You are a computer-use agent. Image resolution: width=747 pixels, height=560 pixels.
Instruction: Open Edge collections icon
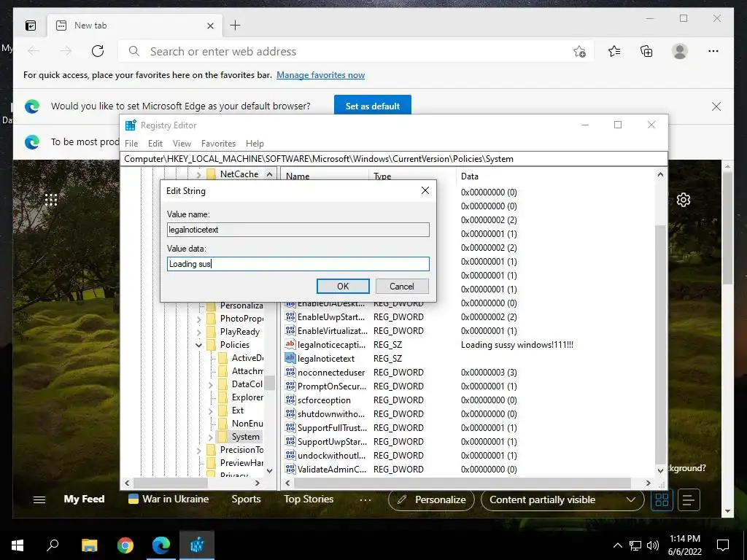(x=646, y=51)
